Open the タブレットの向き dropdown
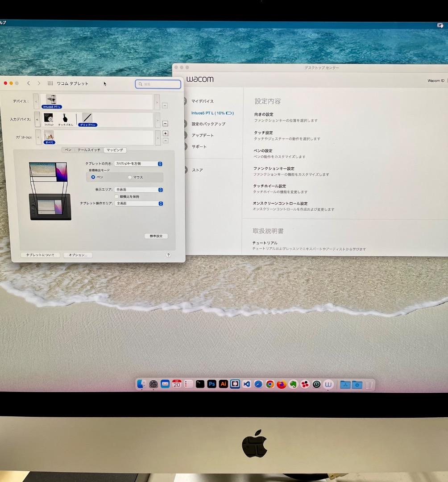Viewport: 448px width, 482px height. tap(138, 163)
